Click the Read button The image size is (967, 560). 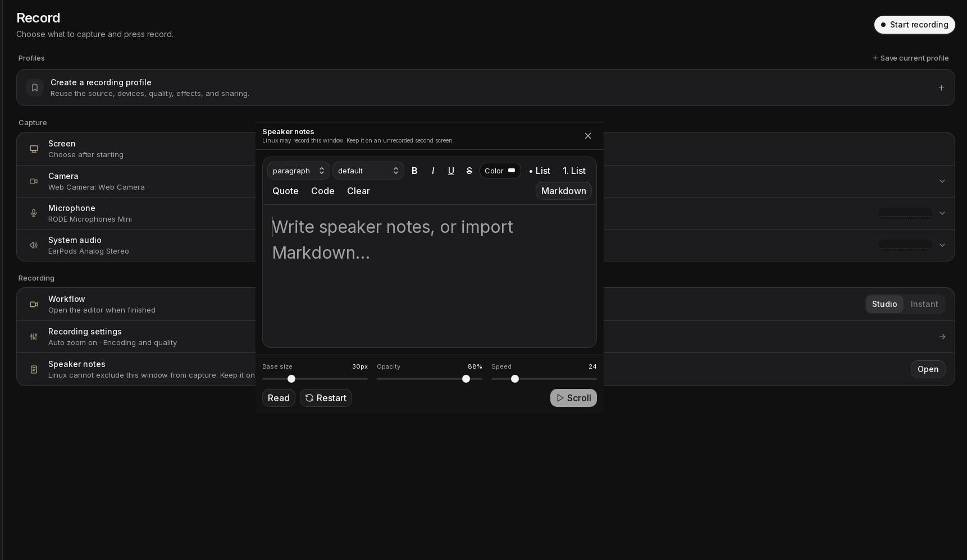[x=279, y=398]
